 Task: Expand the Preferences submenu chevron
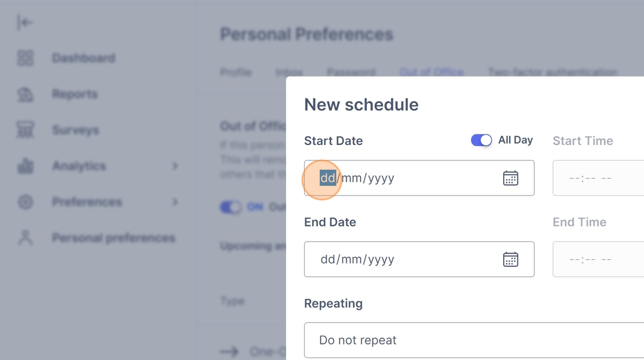175,202
